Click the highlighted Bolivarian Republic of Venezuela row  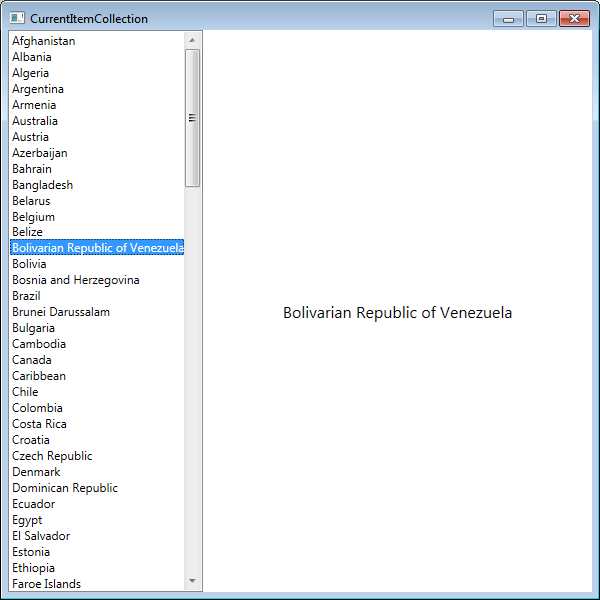97,248
